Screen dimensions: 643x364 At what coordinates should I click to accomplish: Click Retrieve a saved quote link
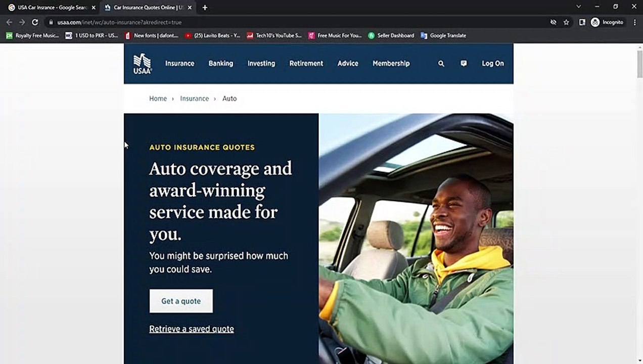(x=192, y=329)
